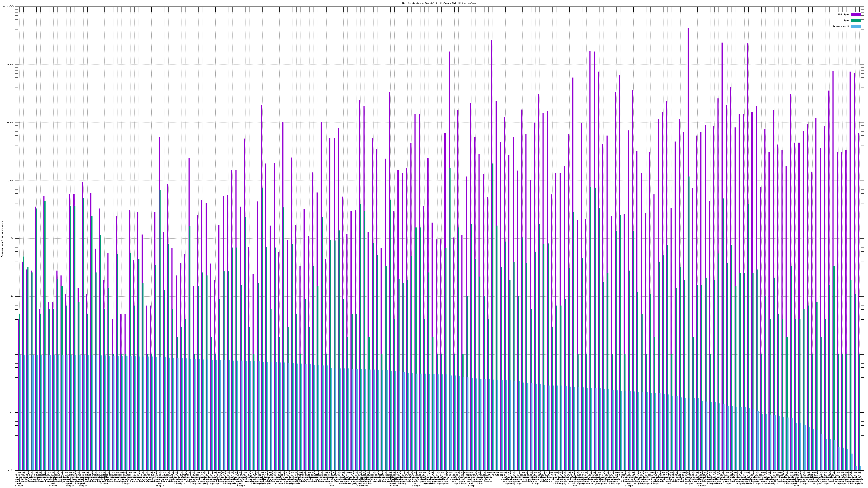Select the "Score (0..1)" legend label
This screenshot has width=868, height=488.
pyautogui.click(x=841, y=27)
